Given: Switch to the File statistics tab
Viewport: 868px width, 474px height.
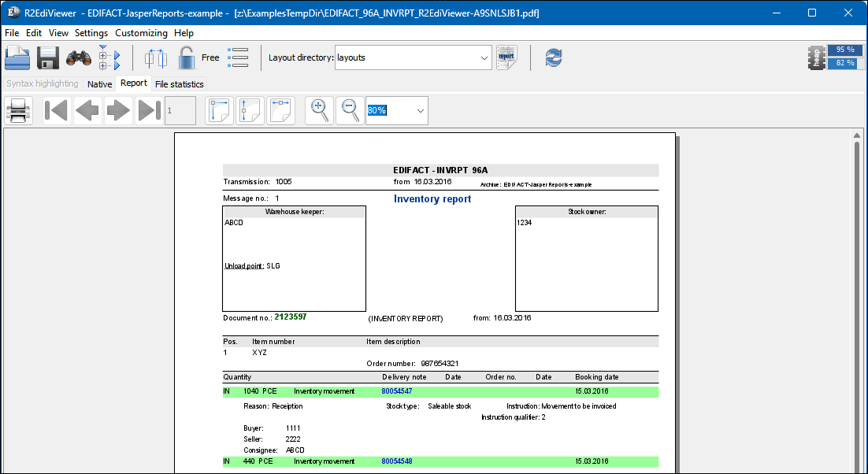Looking at the screenshot, I should tap(179, 83).
